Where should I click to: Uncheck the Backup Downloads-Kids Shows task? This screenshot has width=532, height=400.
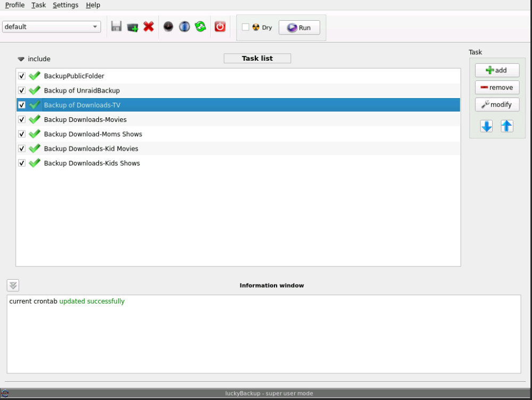coord(22,164)
